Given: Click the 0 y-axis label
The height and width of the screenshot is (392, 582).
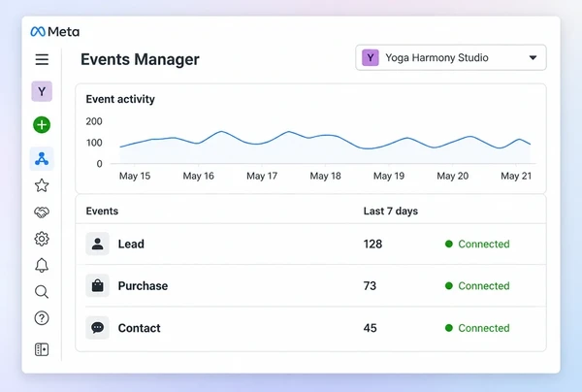Looking at the screenshot, I should coord(99,164).
